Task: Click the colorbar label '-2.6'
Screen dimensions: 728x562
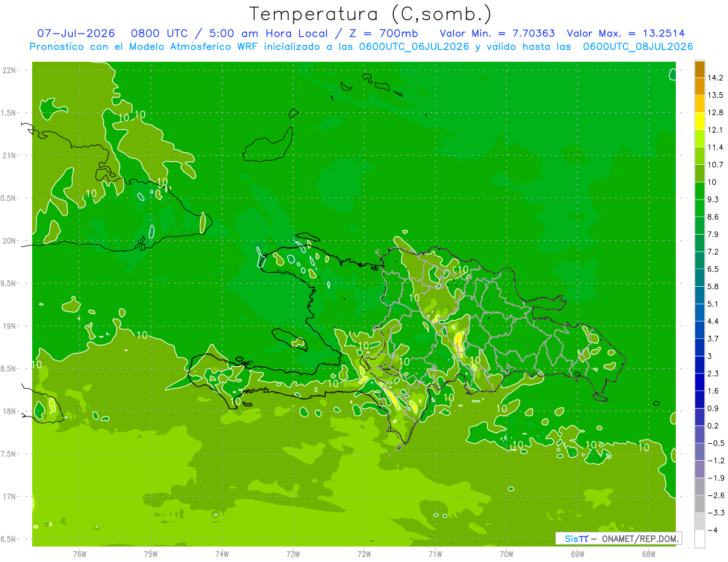Action: pos(716,495)
